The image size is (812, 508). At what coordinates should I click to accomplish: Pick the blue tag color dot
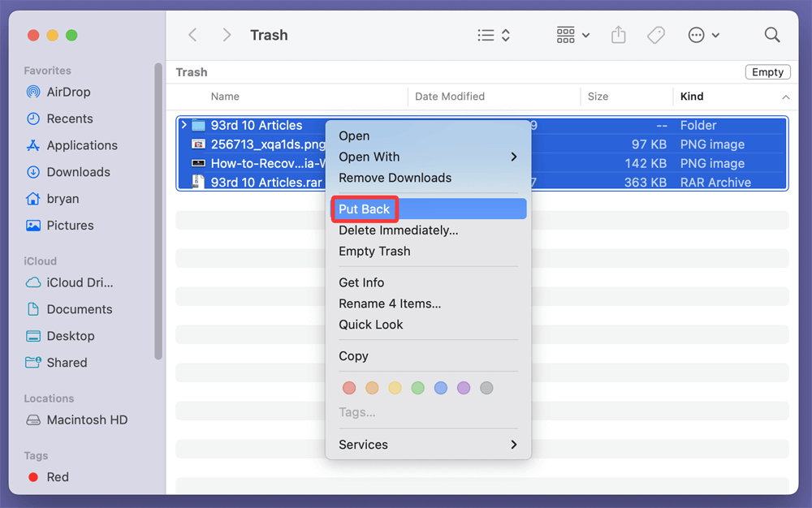(x=441, y=388)
